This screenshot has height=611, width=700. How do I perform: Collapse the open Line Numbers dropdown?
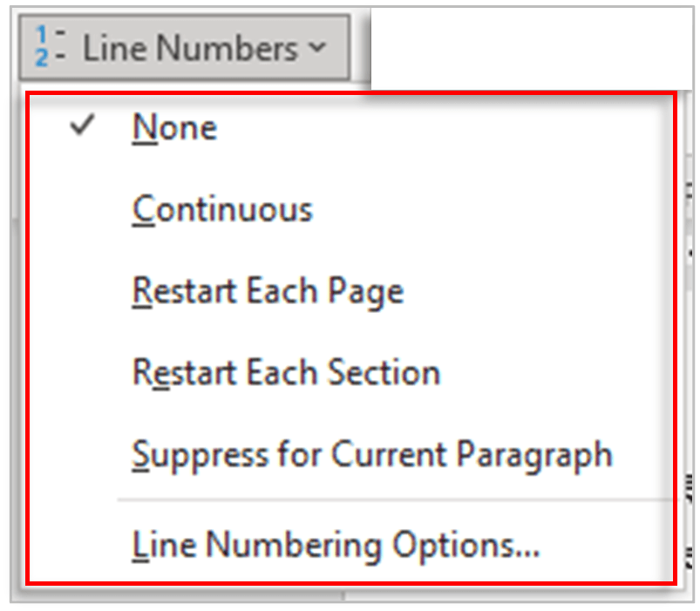pos(316,49)
